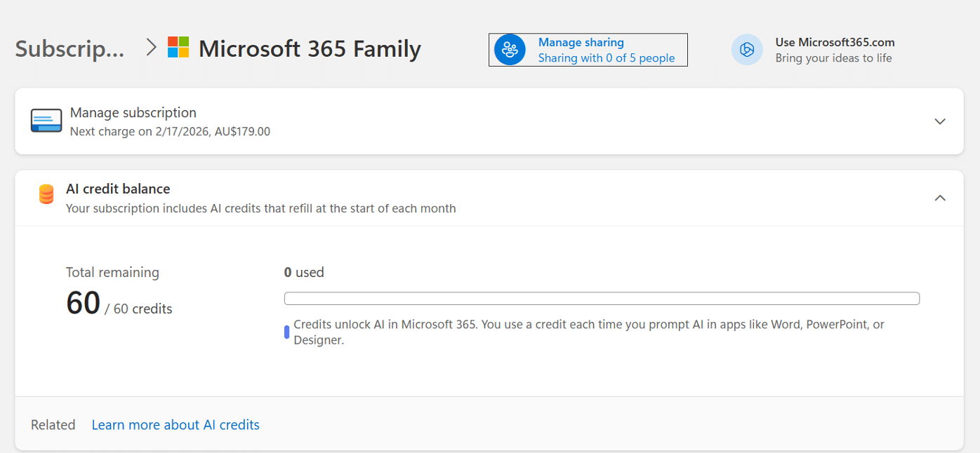
Task: Click the Microsoft four-color logo
Action: click(x=178, y=48)
